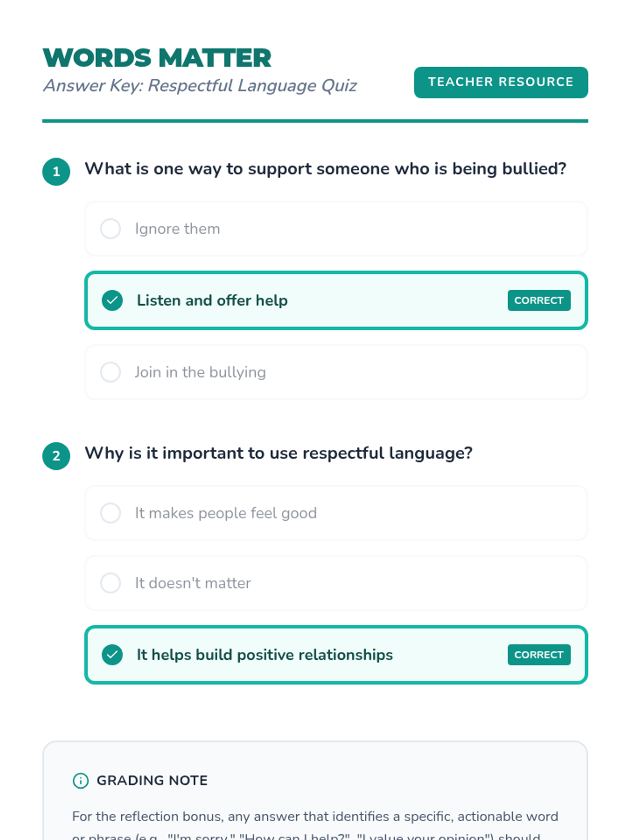Click the Correct badge on positive relationships answer

539,655
